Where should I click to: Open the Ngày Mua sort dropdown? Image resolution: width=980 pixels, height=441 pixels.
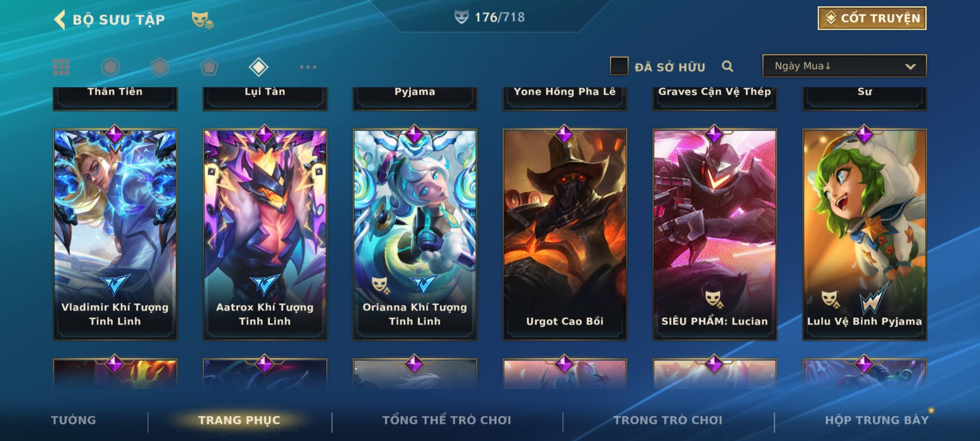point(844,66)
